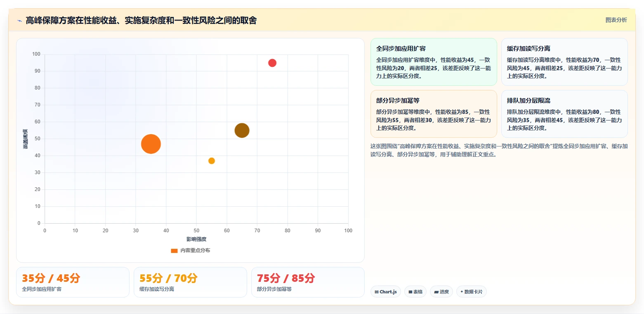This screenshot has width=644, height=314.
Task: Open the orange 部分异步加幂等 description card
Action: pyautogui.click(x=434, y=114)
